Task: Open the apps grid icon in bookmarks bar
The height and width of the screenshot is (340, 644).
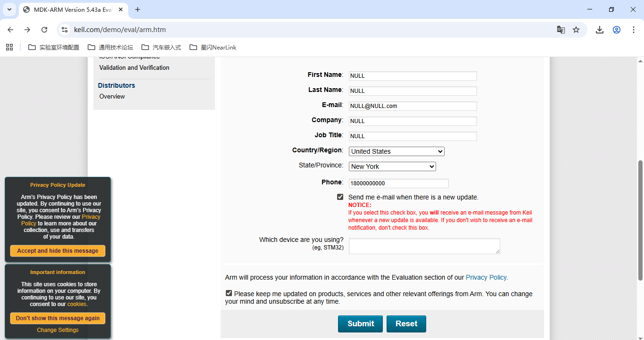Action: 9,47
